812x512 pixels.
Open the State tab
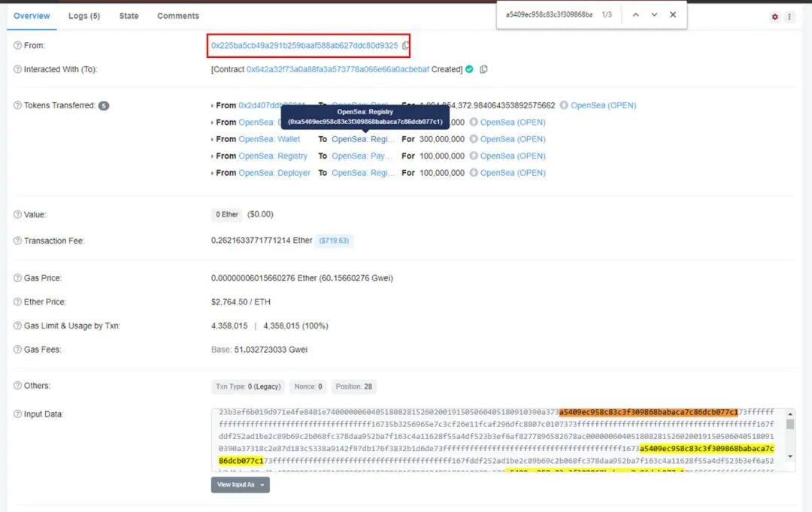coord(129,16)
